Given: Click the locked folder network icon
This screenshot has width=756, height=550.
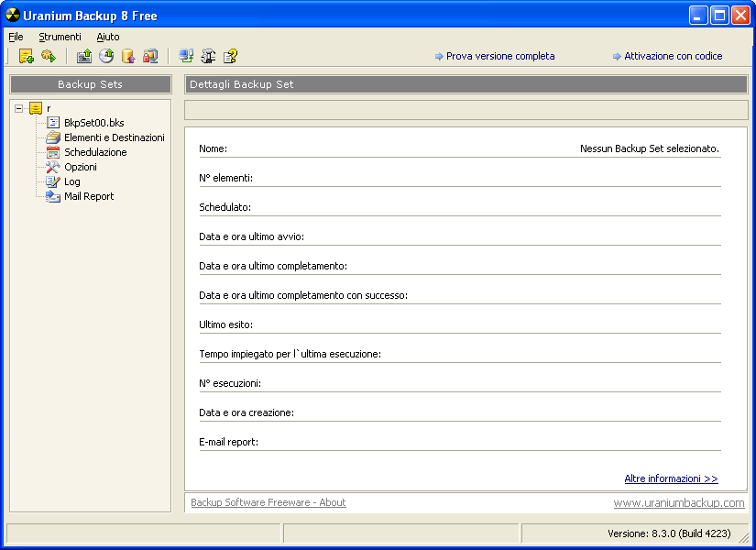Looking at the screenshot, I should (150, 56).
